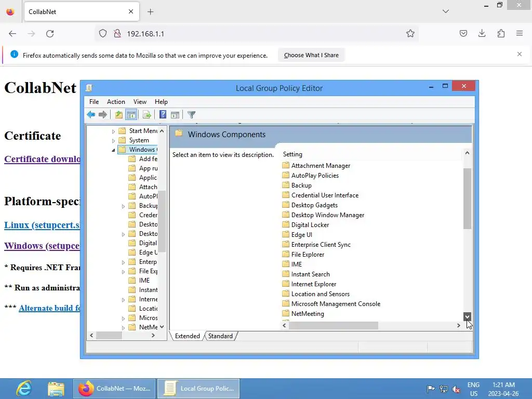532x399 pixels.
Task: Switch to the Standard tab
Action: point(220,336)
